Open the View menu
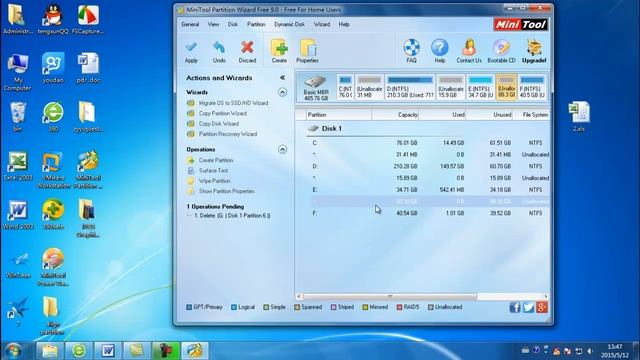 (213, 24)
